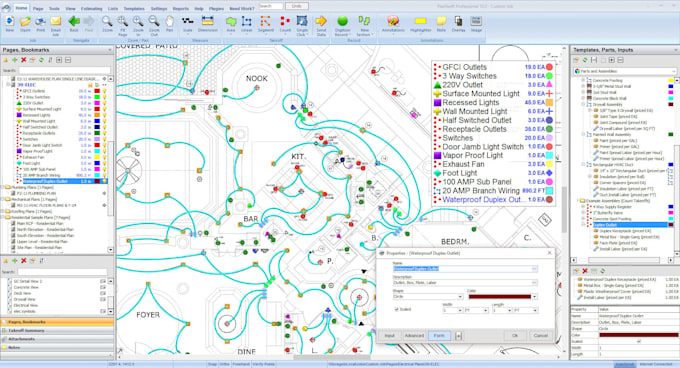Click the New Section footprints icon
680x368 pixels.
(363, 21)
